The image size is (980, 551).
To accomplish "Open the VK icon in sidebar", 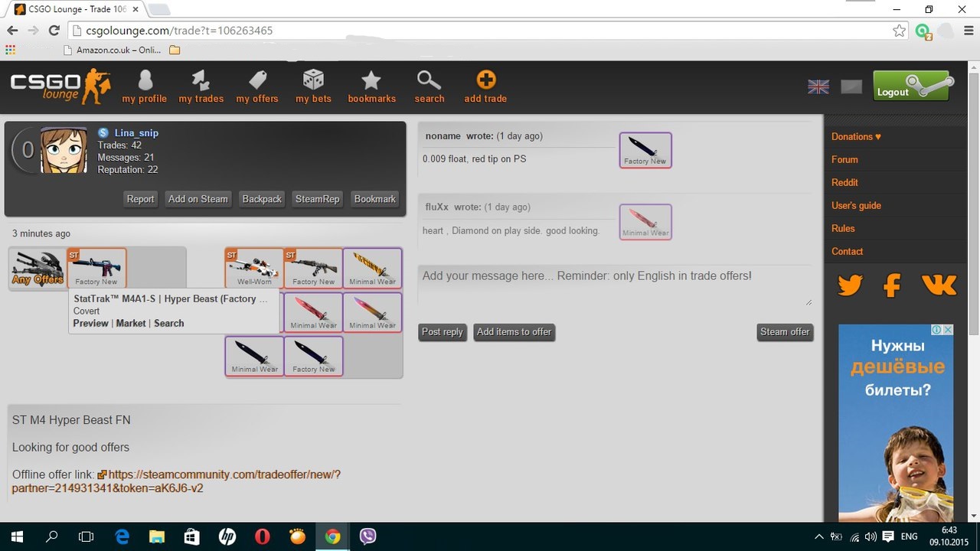I will click(939, 285).
